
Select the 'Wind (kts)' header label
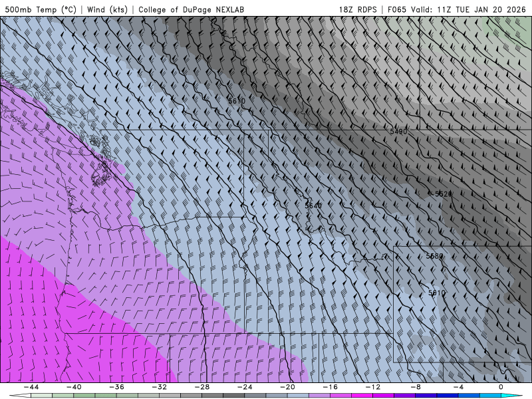[x=107, y=9]
